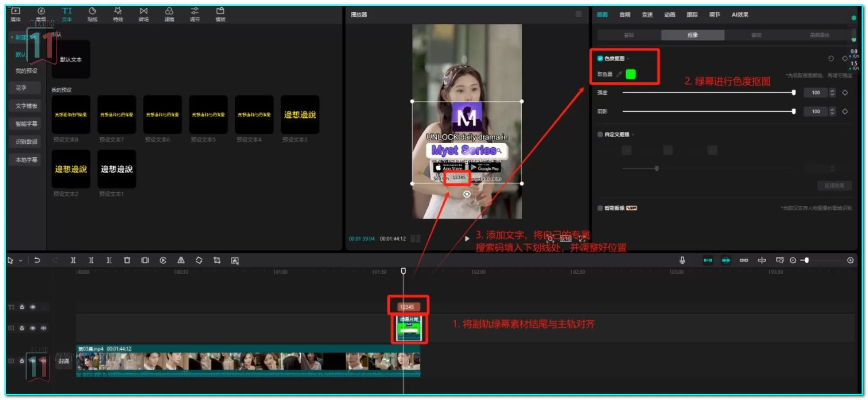Viewport: 868px width, 400px height.
Task: Open the 滤镜 filters tab
Action: click(x=169, y=14)
